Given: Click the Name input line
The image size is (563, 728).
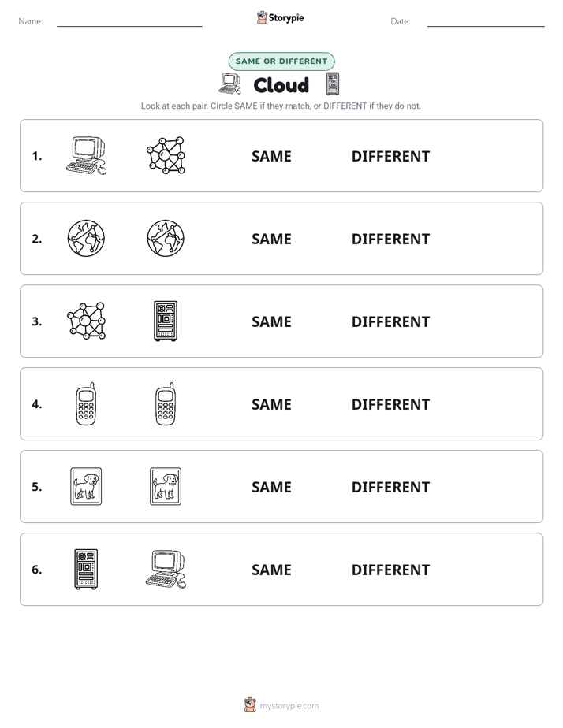Looking at the screenshot, I should 129,22.
